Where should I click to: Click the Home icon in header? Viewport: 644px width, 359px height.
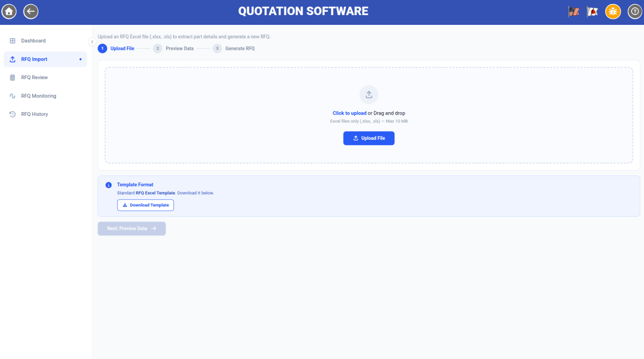pyautogui.click(x=9, y=11)
